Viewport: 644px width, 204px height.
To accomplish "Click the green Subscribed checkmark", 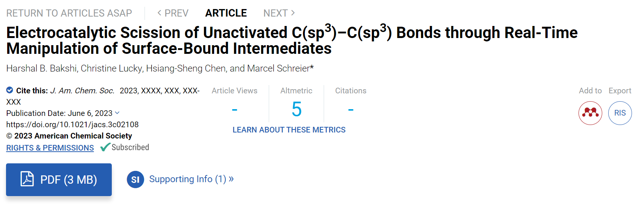I will tap(105, 147).
